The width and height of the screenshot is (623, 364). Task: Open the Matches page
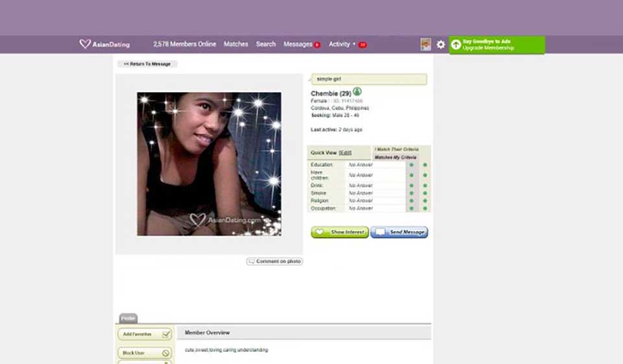click(x=236, y=44)
